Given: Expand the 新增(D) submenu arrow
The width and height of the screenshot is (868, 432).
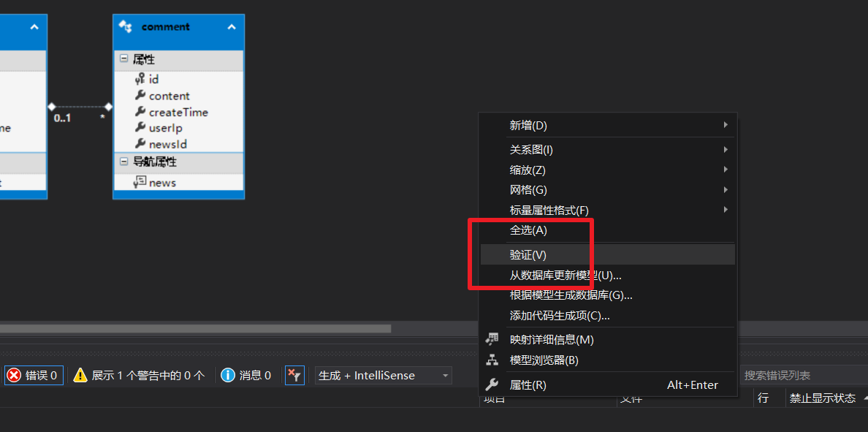Looking at the screenshot, I should point(725,125).
